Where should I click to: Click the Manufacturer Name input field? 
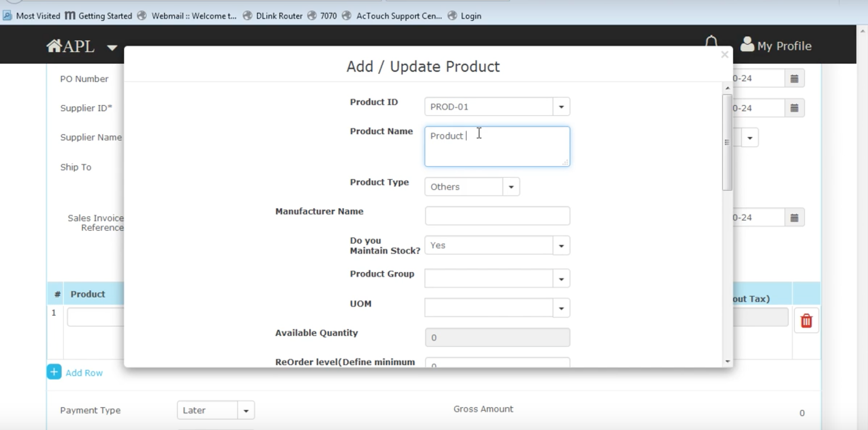click(497, 216)
